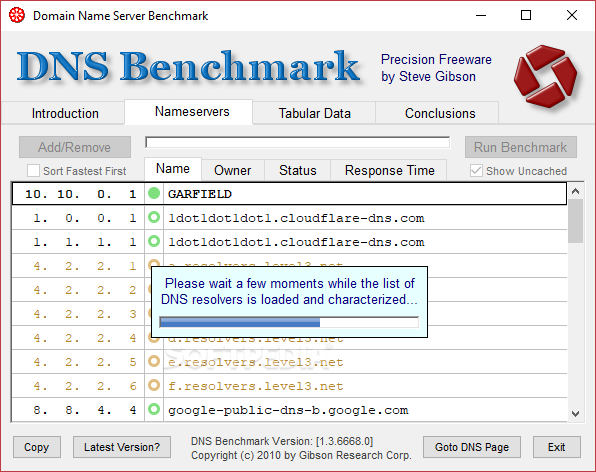Click the Gibson Research Corp. copyright text
Image resolution: width=596 pixels, height=472 pixels.
[301, 455]
